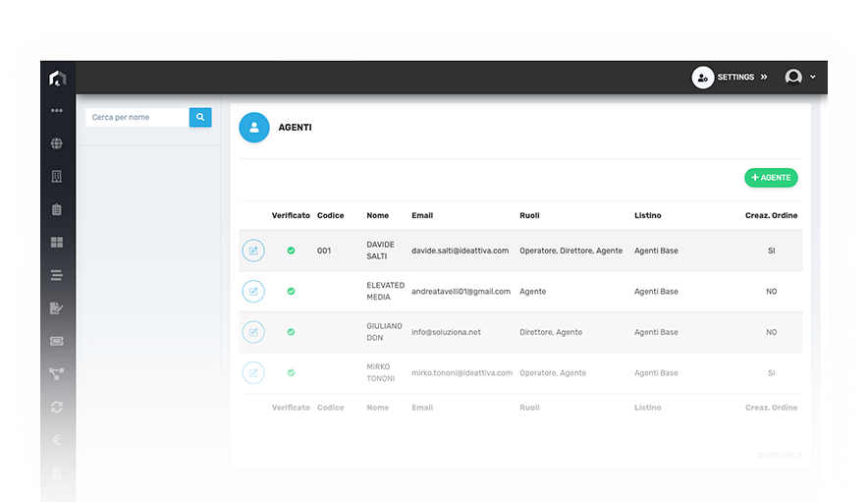Add a new agent with + AGENTE

tap(771, 178)
